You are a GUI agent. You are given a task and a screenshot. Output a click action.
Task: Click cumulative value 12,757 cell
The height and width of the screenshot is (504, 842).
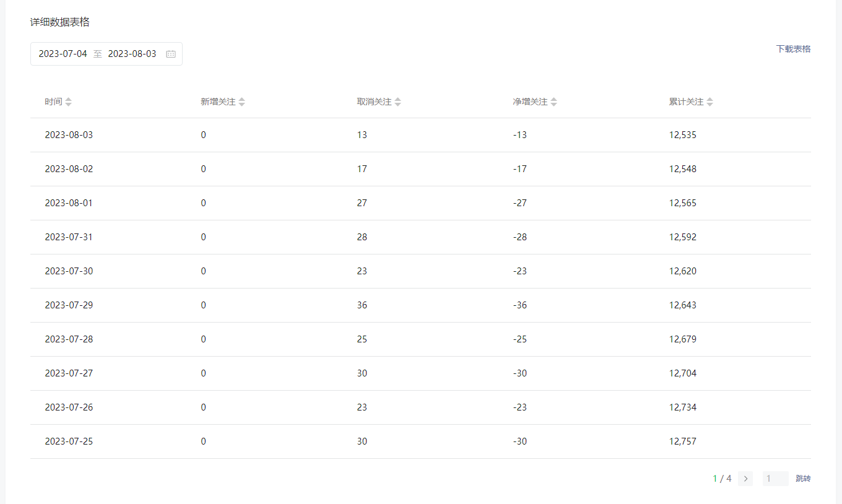pyautogui.click(x=682, y=441)
